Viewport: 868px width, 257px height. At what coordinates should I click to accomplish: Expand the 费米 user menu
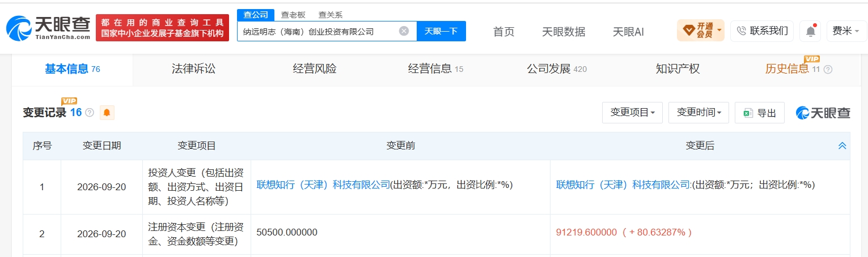pos(846,31)
